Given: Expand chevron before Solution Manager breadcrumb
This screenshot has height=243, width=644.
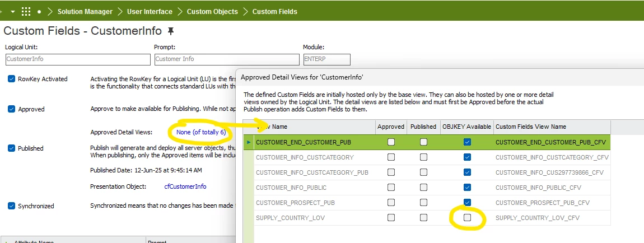Looking at the screenshot, I should [50, 12].
